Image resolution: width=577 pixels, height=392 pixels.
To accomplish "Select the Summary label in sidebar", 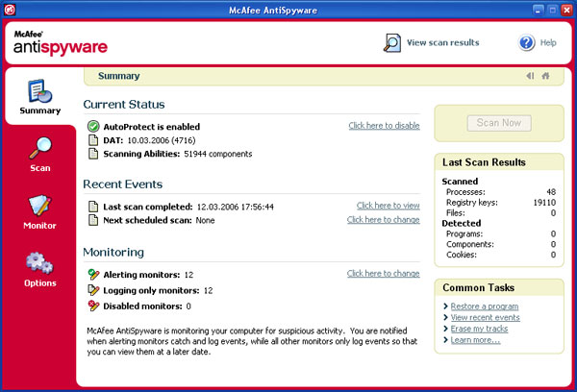I will (x=40, y=110).
